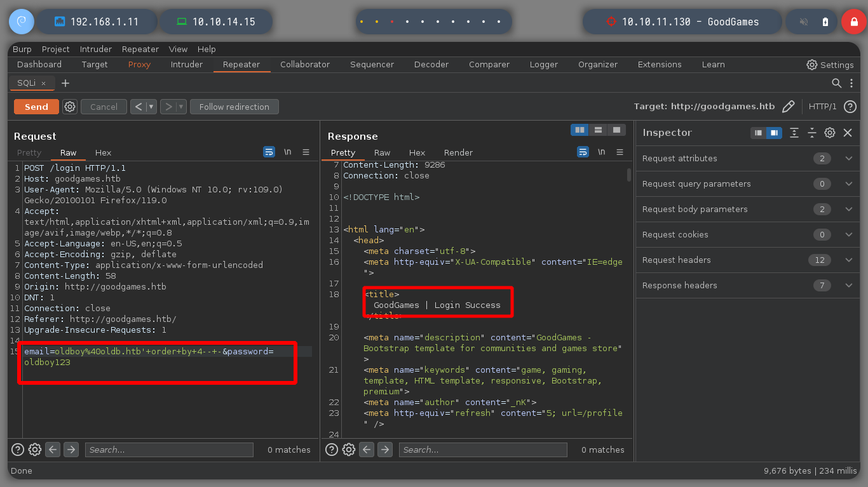Toggle request word wrap icon

tap(269, 152)
